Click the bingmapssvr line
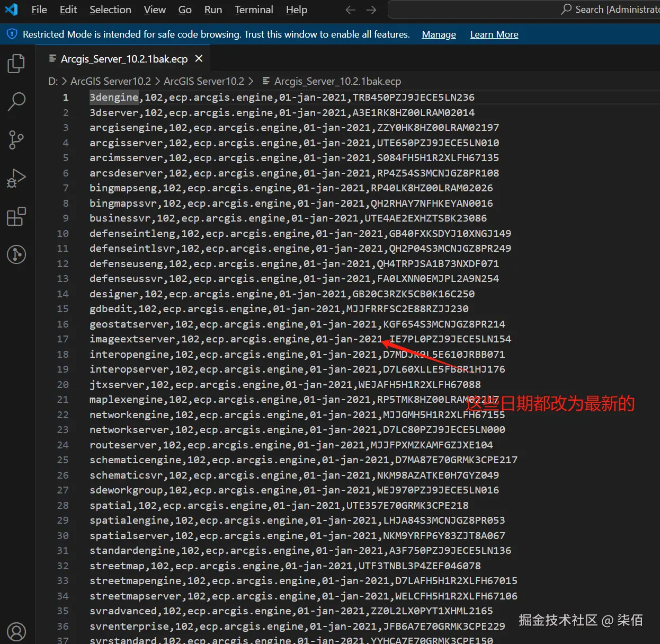This screenshot has height=644, width=660. tap(291, 203)
